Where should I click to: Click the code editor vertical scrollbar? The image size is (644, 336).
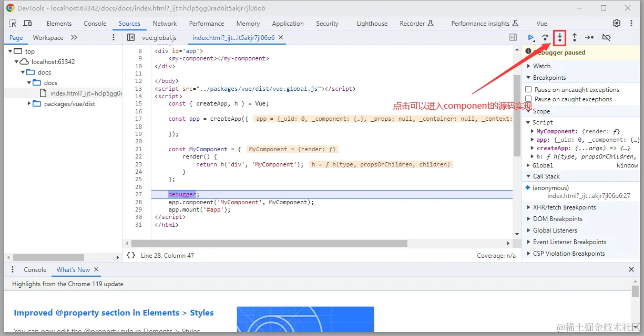coord(517,115)
